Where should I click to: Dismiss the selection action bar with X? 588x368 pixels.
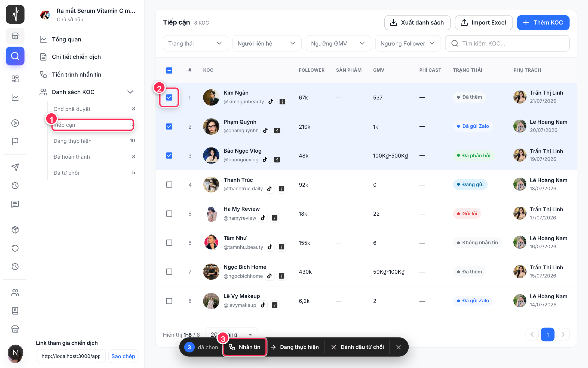pyautogui.click(x=399, y=347)
